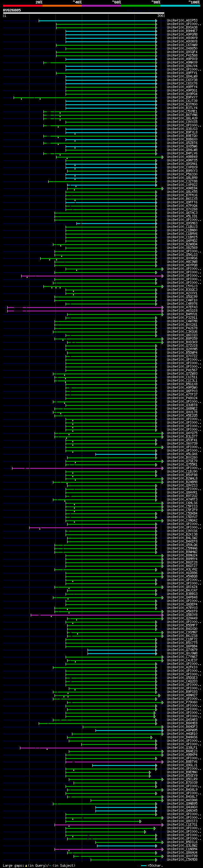The width and height of the screenshot is (203, 868).
Task: Select hit label UniRef100_Q5CLR9
Action: point(182,779)
